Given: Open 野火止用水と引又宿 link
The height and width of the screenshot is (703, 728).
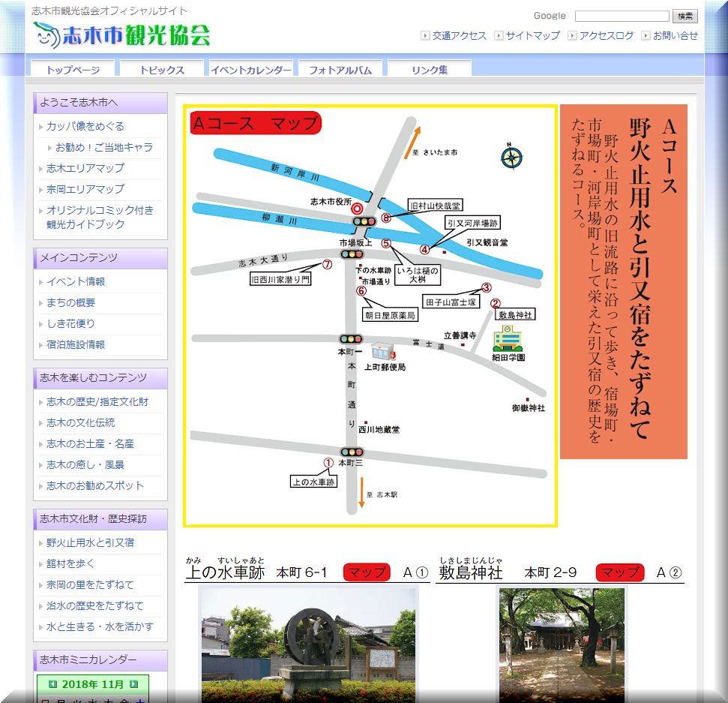Looking at the screenshot, I should [90, 542].
